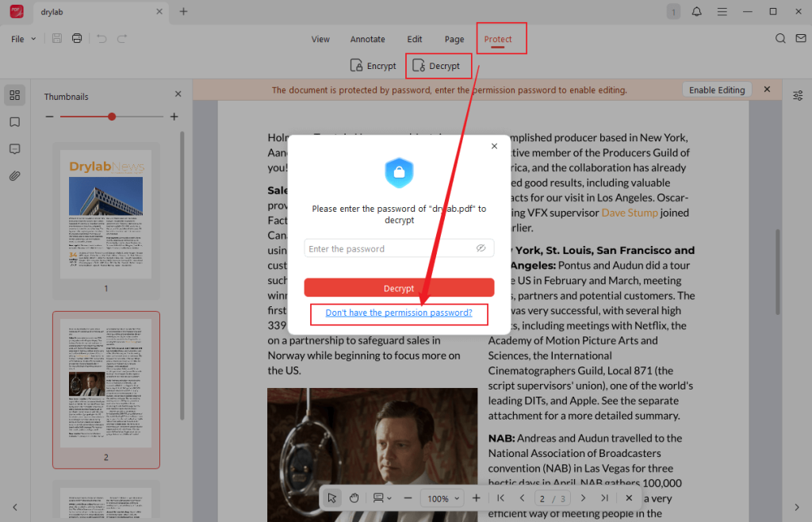Print the drylab document
This screenshot has height=522, width=812.
[x=77, y=37]
